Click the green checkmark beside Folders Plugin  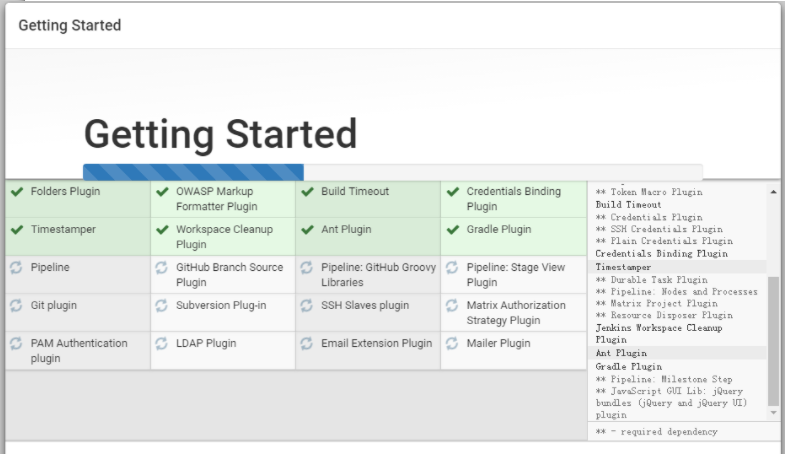pyautogui.click(x=17, y=192)
